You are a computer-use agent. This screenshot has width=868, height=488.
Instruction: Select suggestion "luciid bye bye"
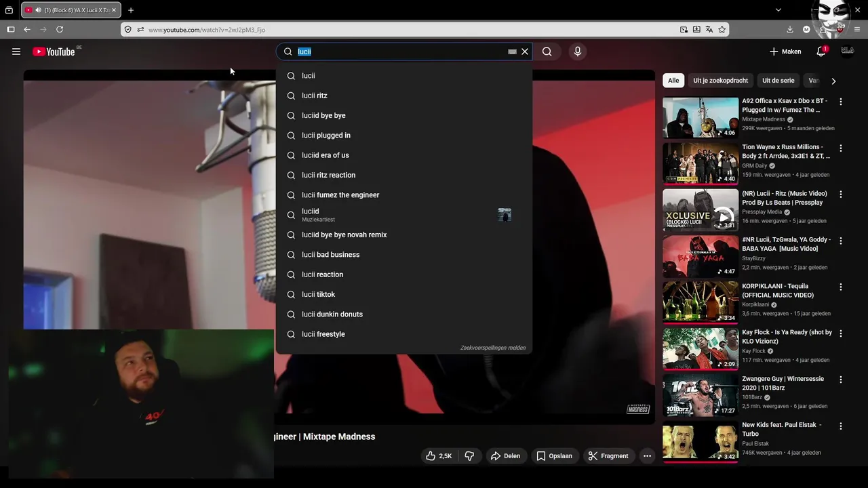point(404,115)
